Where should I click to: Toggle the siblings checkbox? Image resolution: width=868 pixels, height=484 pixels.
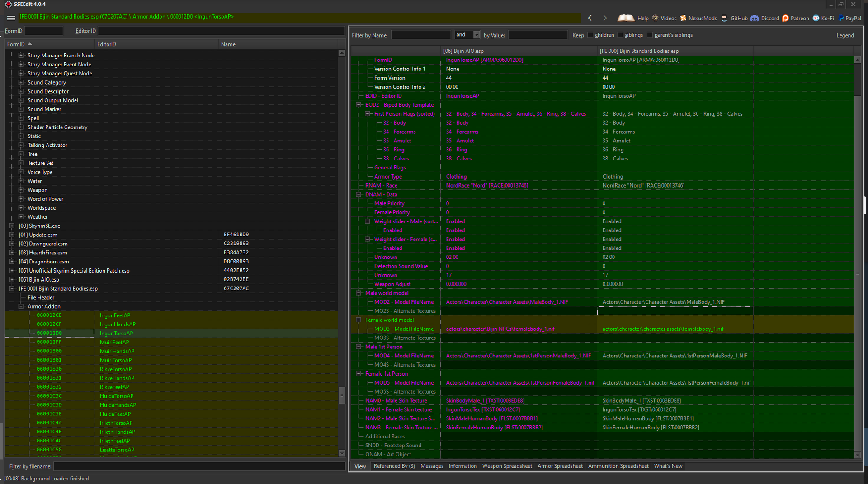620,35
